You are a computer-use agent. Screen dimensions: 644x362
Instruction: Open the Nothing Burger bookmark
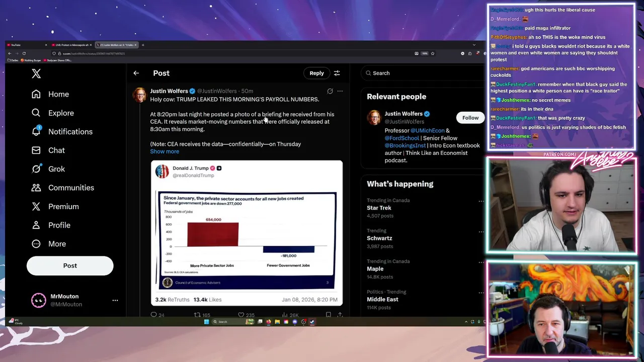tap(31, 60)
